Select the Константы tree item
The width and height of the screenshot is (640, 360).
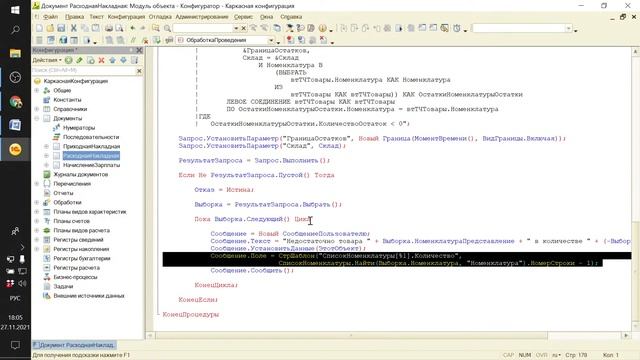67,100
